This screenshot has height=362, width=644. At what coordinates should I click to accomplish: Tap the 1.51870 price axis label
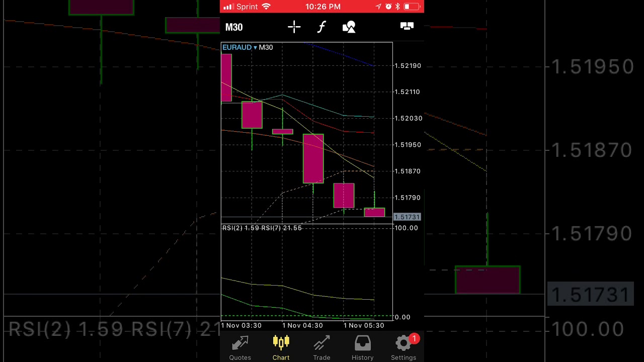[x=408, y=171]
